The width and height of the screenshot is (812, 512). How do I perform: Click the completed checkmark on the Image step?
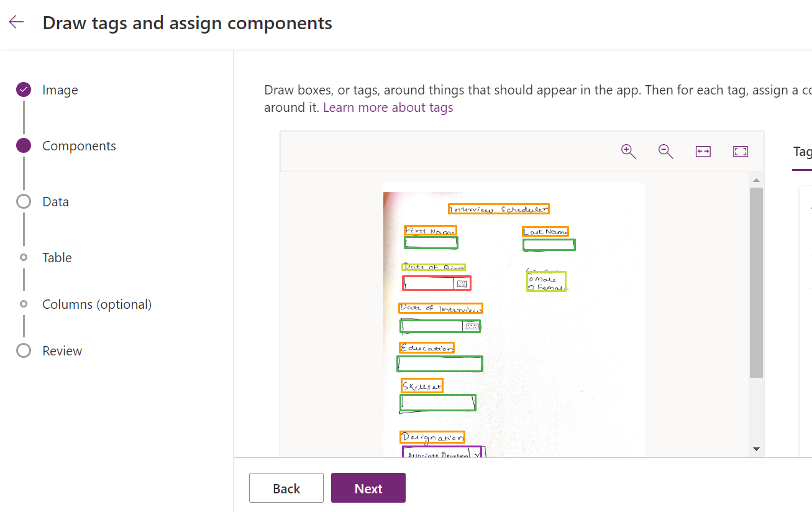click(x=23, y=89)
